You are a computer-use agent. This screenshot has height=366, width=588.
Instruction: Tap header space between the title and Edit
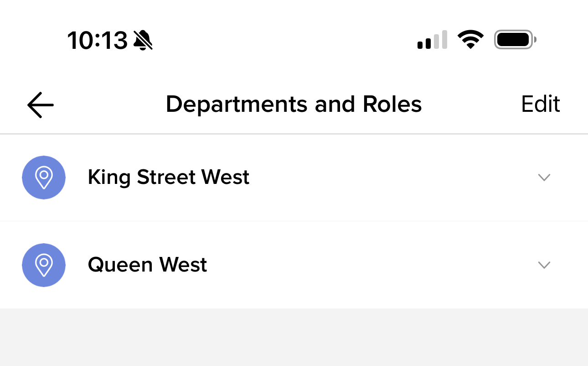point(472,104)
